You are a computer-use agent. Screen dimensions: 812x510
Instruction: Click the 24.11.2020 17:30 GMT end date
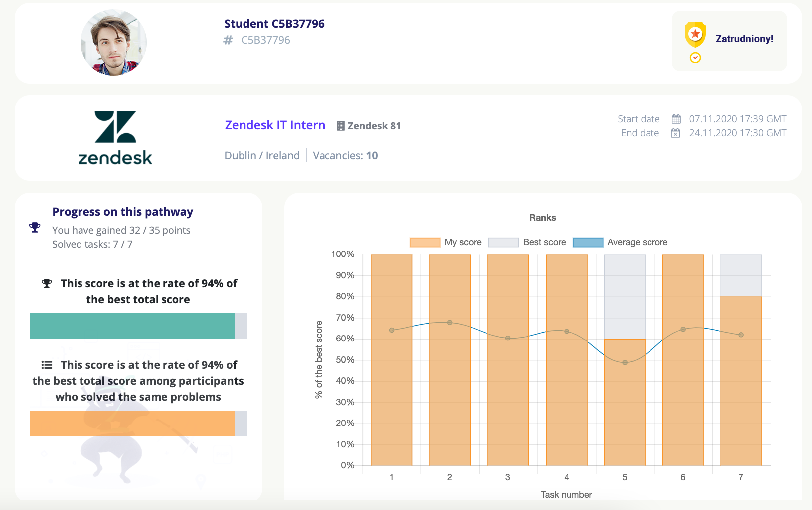tap(737, 133)
